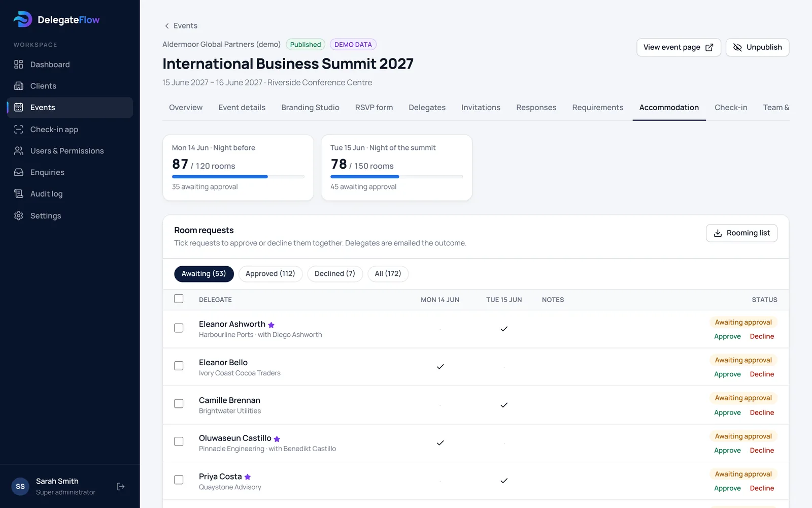
Task: Click the sign-out icon beside Sarah Smith
Action: pos(121,487)
